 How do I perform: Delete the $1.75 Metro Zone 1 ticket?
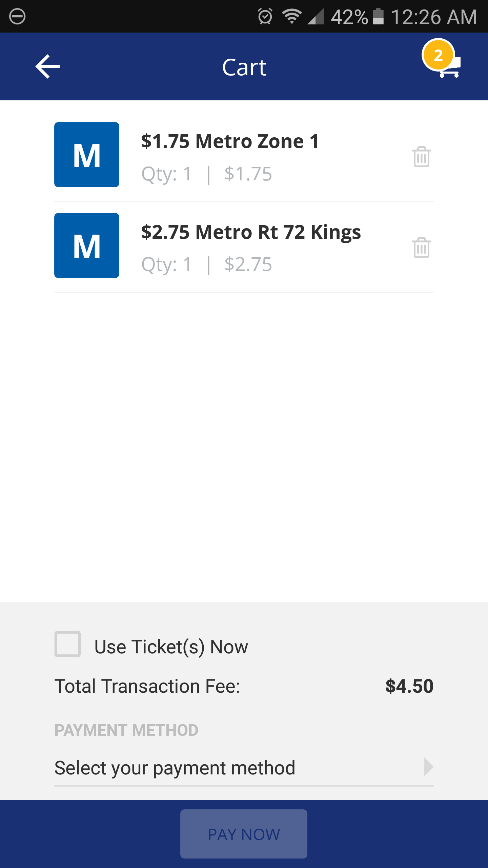[422, 157]
